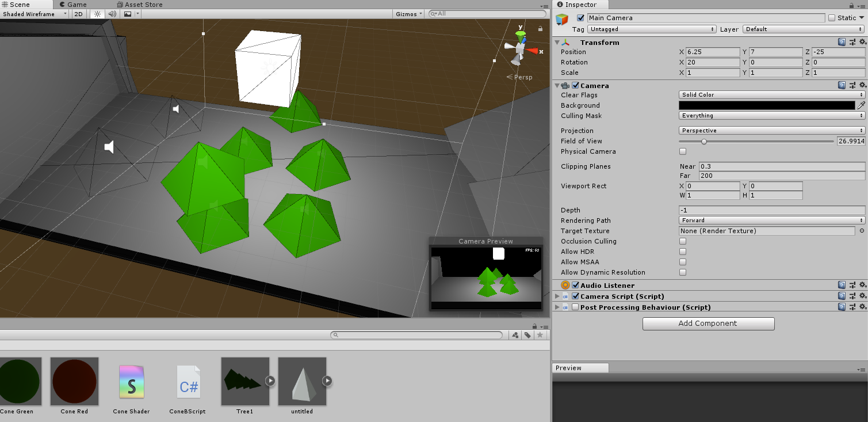Disable the Camera component checkbox
Image resolution: width=868 pixels, height=422 pixels.
pyautogui.click(x=575, y=85)
